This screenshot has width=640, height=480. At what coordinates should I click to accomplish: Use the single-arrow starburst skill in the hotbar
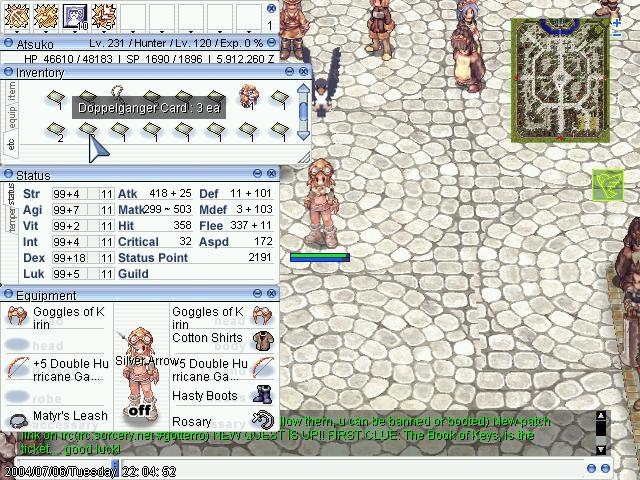pos(45,16)
